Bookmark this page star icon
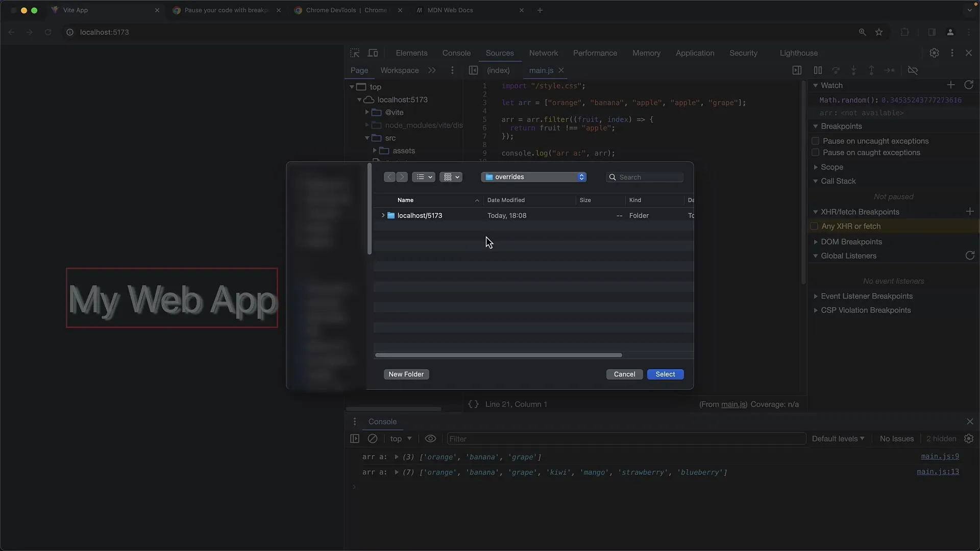 coord(879,32)
